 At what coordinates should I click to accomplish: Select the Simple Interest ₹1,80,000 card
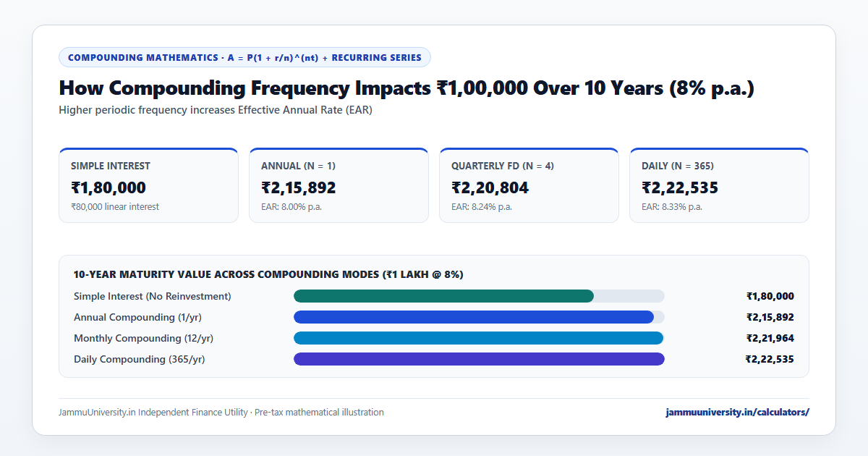point(148,185)
